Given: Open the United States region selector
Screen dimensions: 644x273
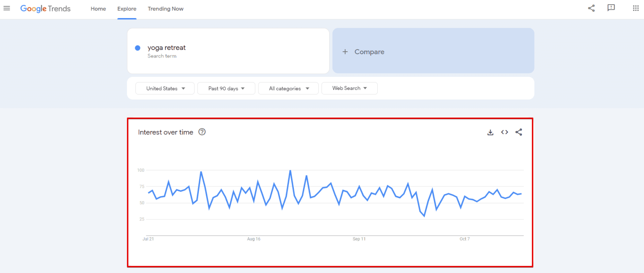Looking at the screenshot, I should pyautogui.click(x=165, y=88).
